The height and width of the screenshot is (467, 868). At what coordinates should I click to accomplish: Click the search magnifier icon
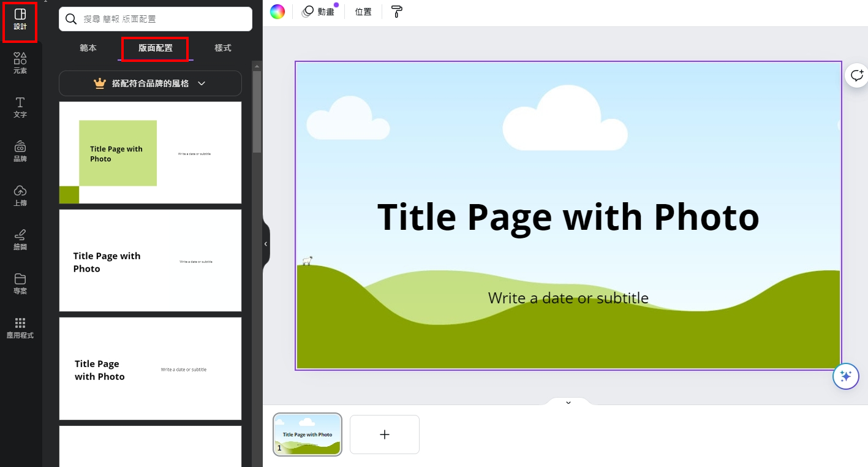tap(71, 19)
